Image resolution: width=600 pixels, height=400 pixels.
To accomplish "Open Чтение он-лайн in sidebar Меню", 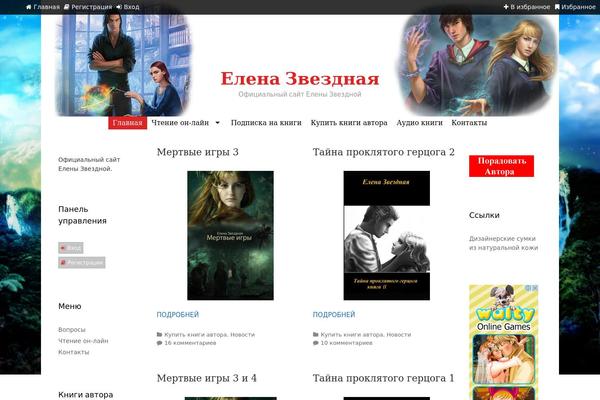I will click(x=83, y=341).
